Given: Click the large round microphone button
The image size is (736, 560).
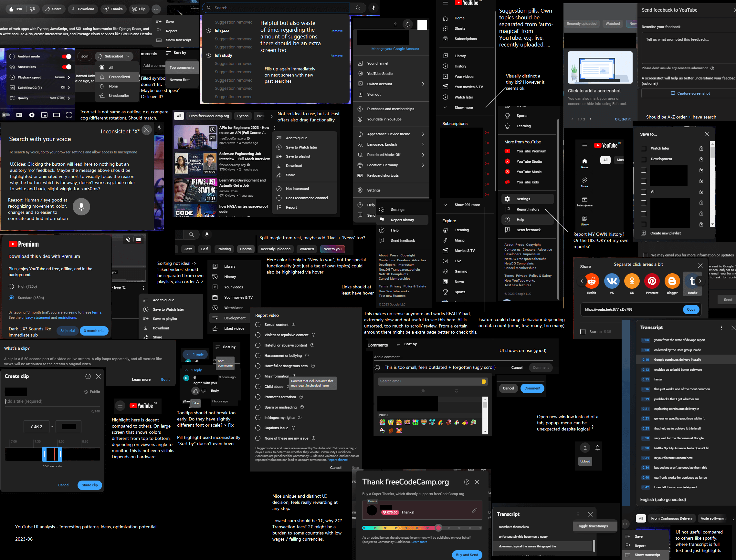Looking at the screenshot, I should click(81, 207).
